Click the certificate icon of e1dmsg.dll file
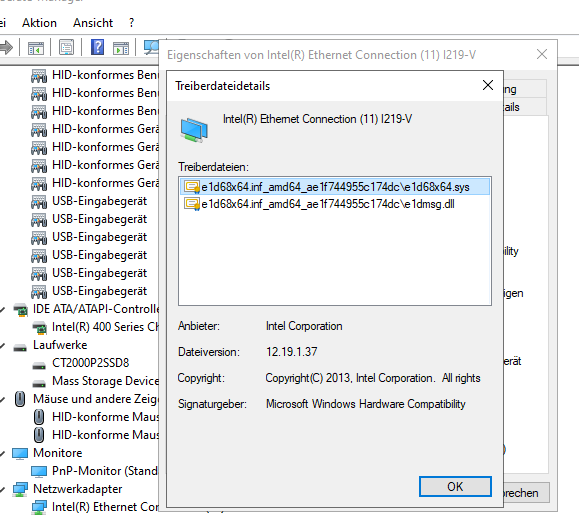579x518 pixels. (x=192, y=204)
